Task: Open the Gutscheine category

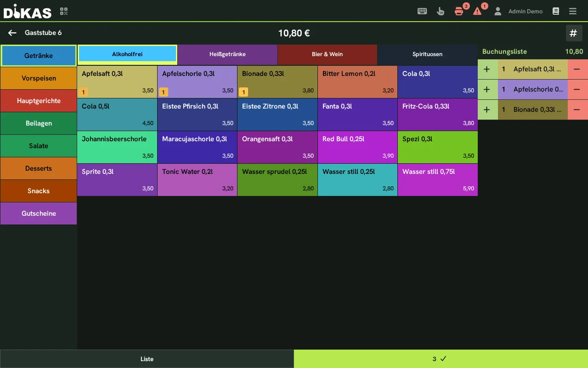Action: pos(39,213)
